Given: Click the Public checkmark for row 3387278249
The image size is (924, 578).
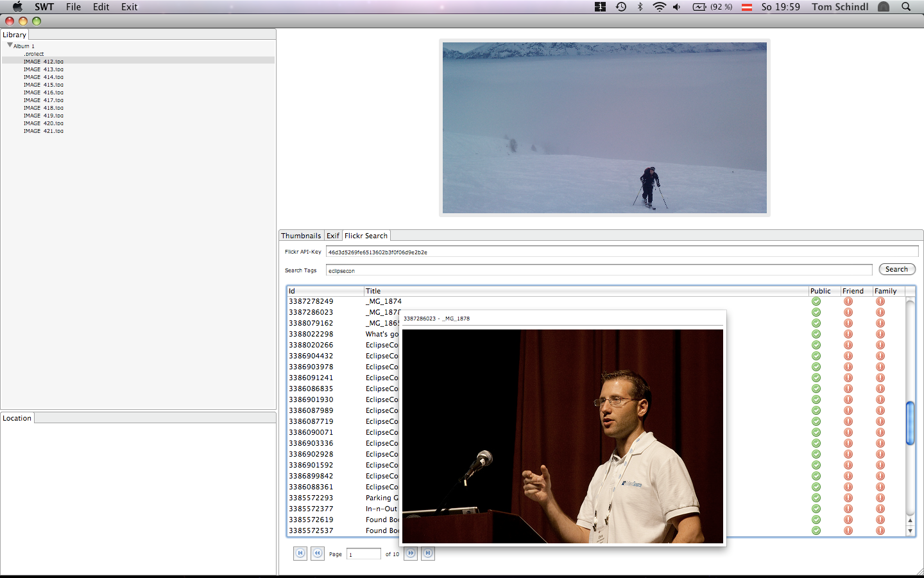Looking at the screenshot, I should [816, 301].
